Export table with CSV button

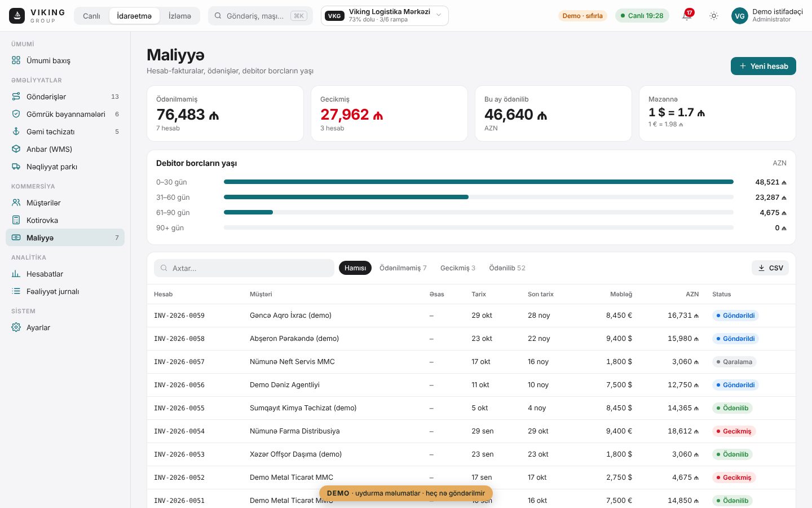[x=770, y=268]
